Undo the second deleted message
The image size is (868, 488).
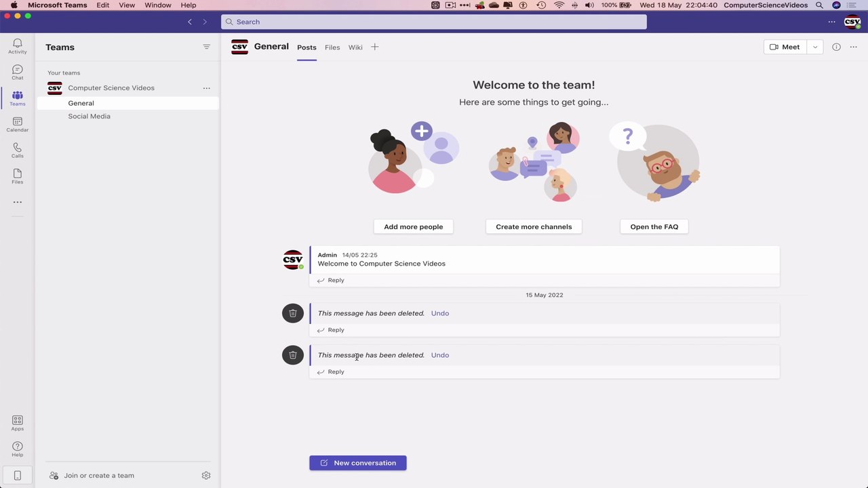[440, 355]
